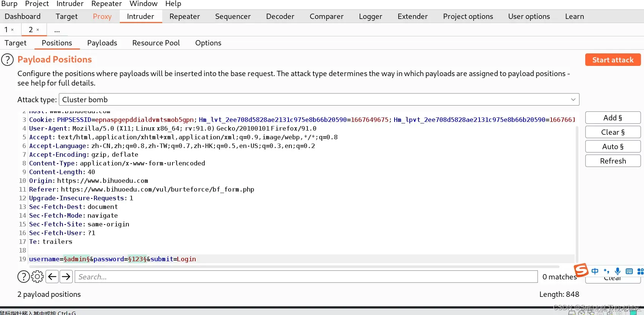Open new Intruder tab via ellipsis

(57, 30)
